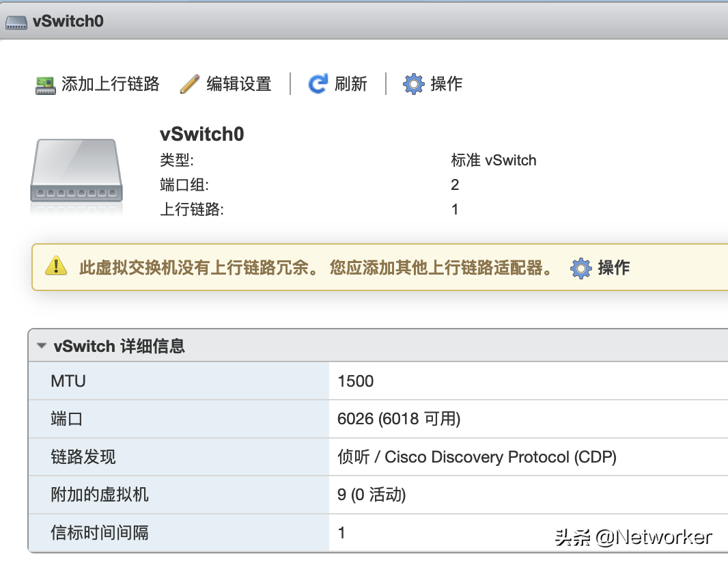Open 编辑设置 to edit switch settings
The height and width of the screenshot is (563, 728).
225,84
